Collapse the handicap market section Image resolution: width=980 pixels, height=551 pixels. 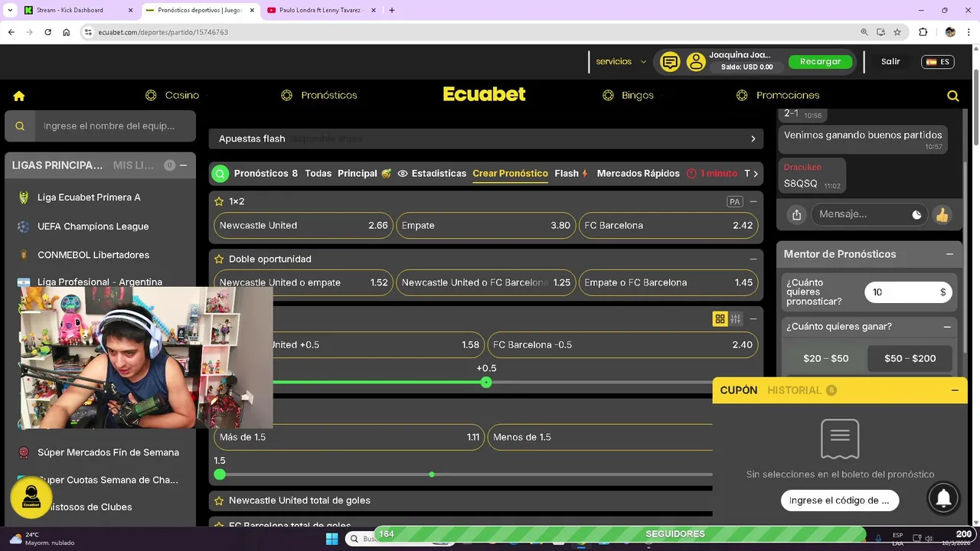point(753,319)
